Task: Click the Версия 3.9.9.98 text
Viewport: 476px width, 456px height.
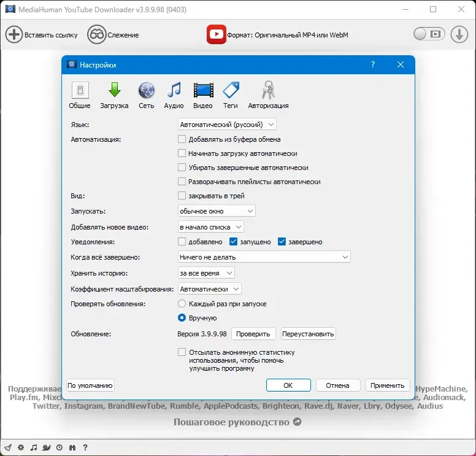Action: point(202,334)
